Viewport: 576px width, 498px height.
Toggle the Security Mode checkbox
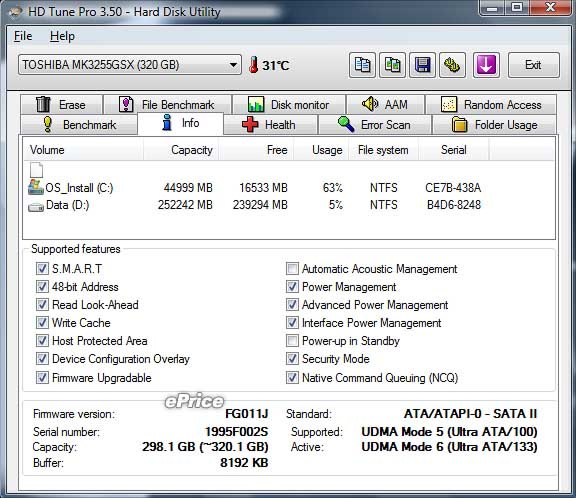point(292,358)
